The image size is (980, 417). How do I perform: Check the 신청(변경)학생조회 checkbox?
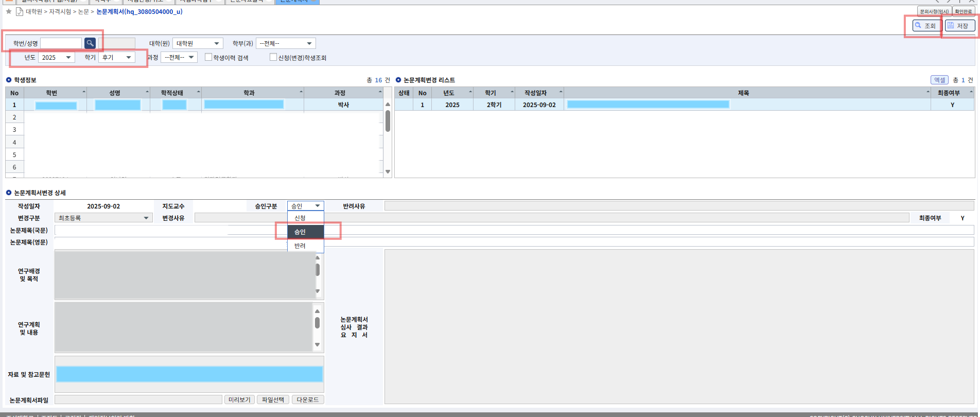tap(273, 57)
